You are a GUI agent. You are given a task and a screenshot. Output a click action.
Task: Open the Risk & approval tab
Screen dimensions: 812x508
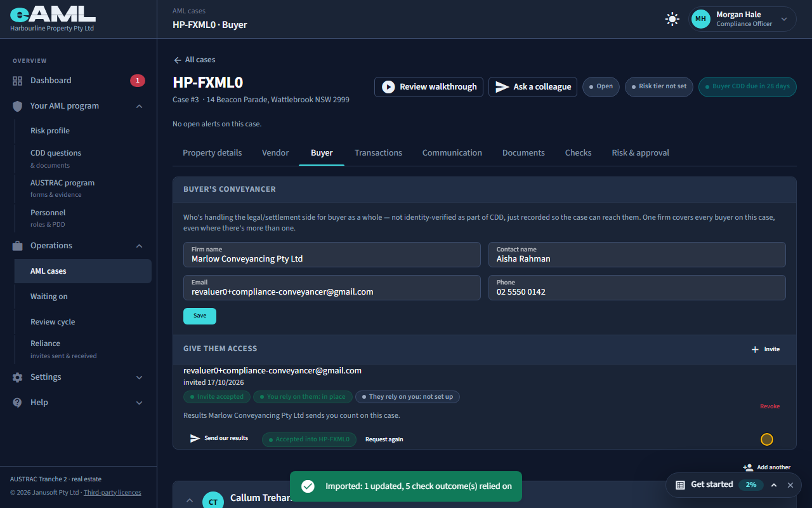click(640, 153)
